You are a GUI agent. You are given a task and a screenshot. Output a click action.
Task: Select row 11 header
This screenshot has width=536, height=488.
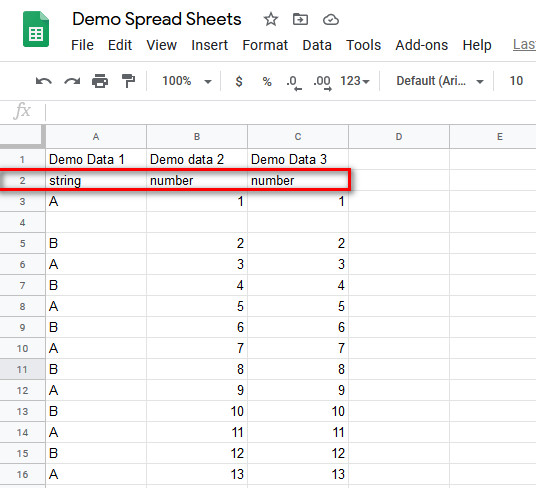[23, 369]
